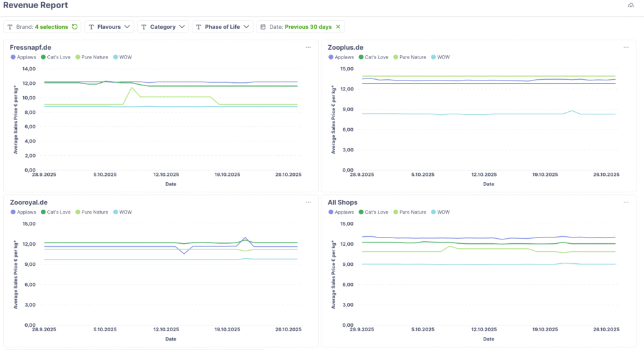The image size is (644, 350).
Task: Hide the WOW series in Zooroyal.de chart
Action: click(125, 212)
